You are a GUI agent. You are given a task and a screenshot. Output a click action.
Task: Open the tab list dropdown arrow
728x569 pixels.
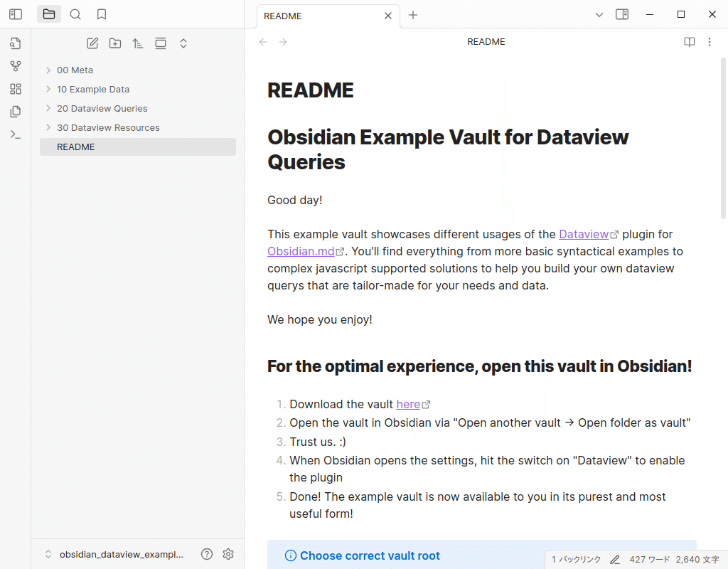(599, 14)
